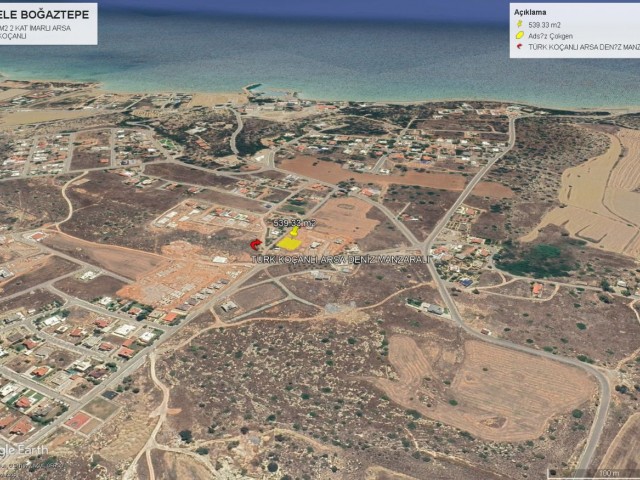Click the yellow pushpin placemark on the map
The width and height of the screenshot is (640, 480).
pos(294,231)
